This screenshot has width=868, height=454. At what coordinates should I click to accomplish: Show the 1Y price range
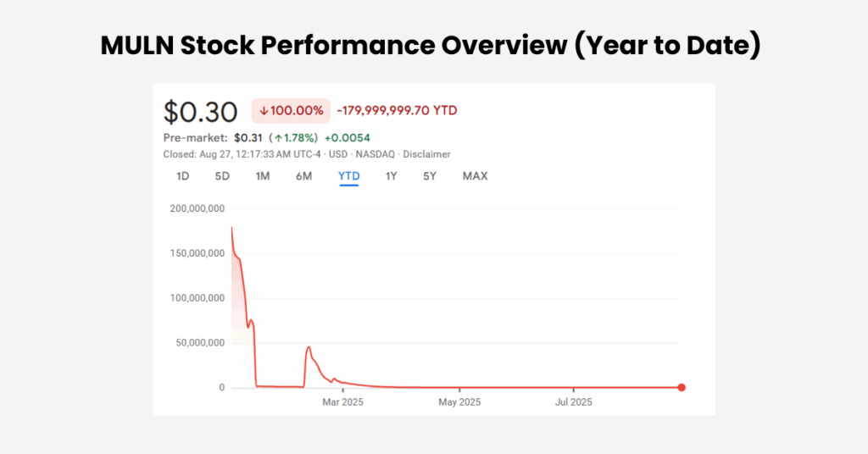coord(392,176)
